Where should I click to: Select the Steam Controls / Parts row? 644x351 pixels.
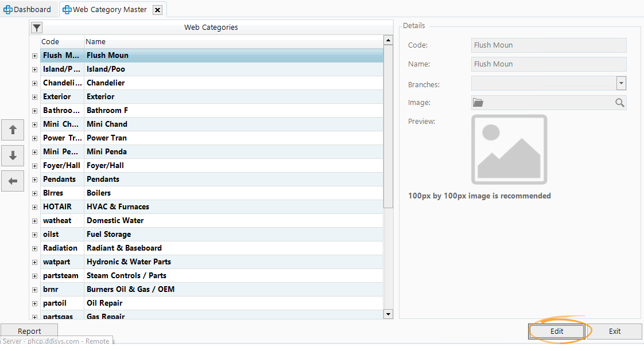tap(126, 276)
